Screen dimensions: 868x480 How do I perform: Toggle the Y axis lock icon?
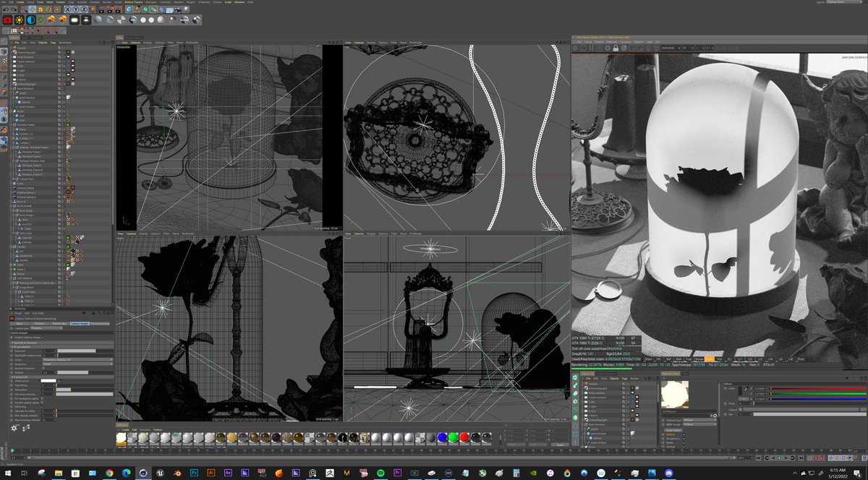pyautogui.click(x=76, y=9)
